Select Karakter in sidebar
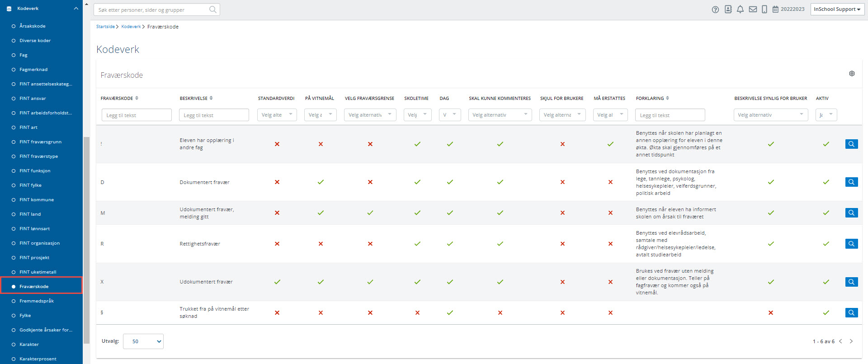The width and height of the screenshot is (868, 364). (x=29, y=345)
